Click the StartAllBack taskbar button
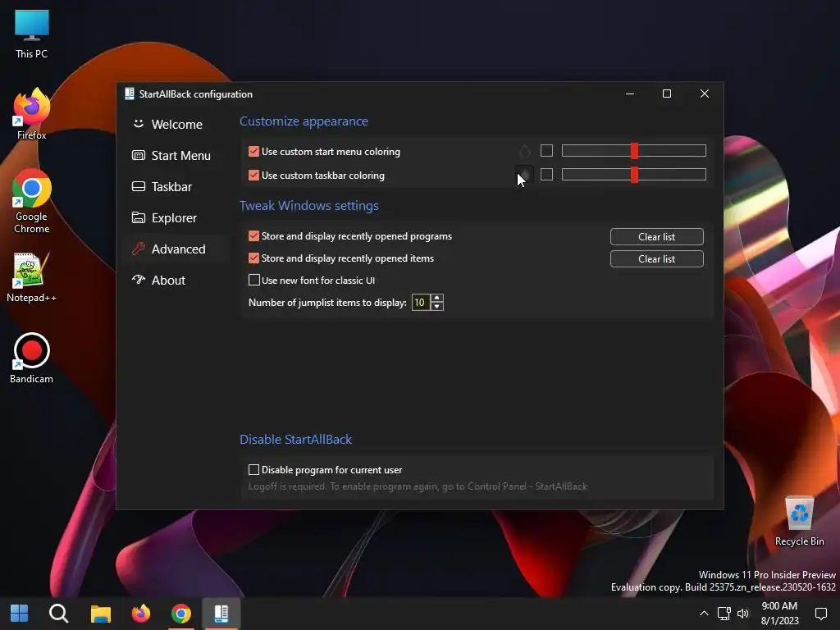840x630 pixels. pos(221,613)
